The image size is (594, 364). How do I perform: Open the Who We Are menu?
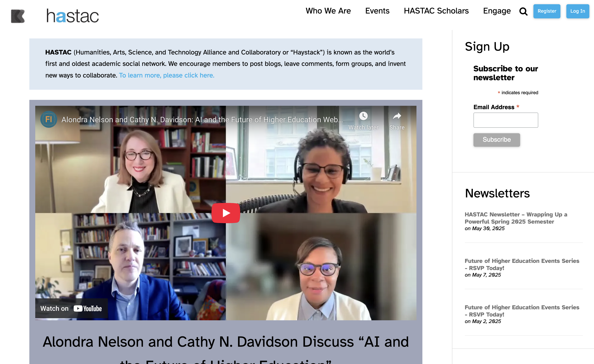click(328, 11)
